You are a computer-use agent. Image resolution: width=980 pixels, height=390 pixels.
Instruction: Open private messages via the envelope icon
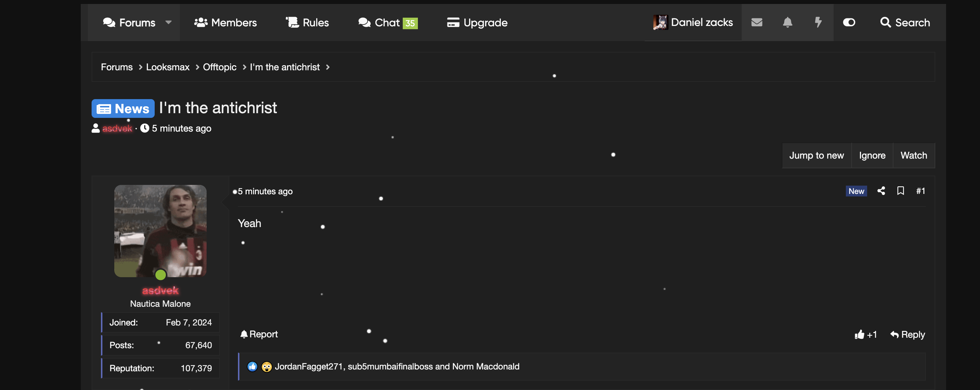757,22
